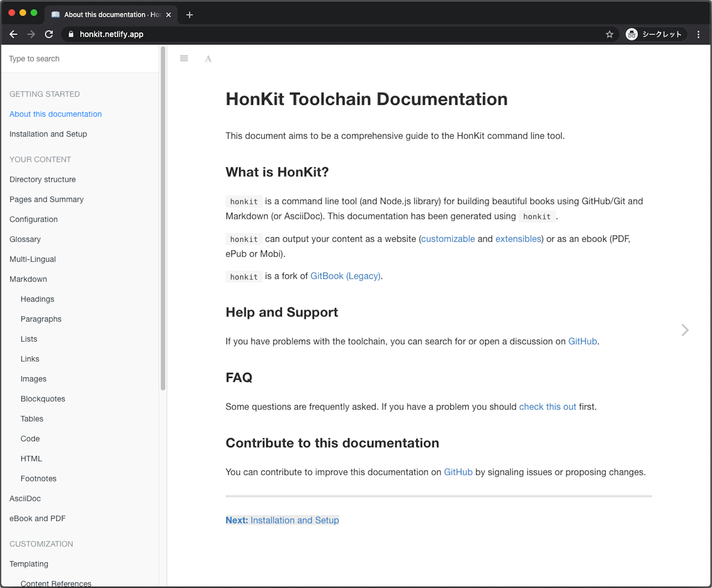
Task: Click the site lock icon
Action: [x=71, y=34]
